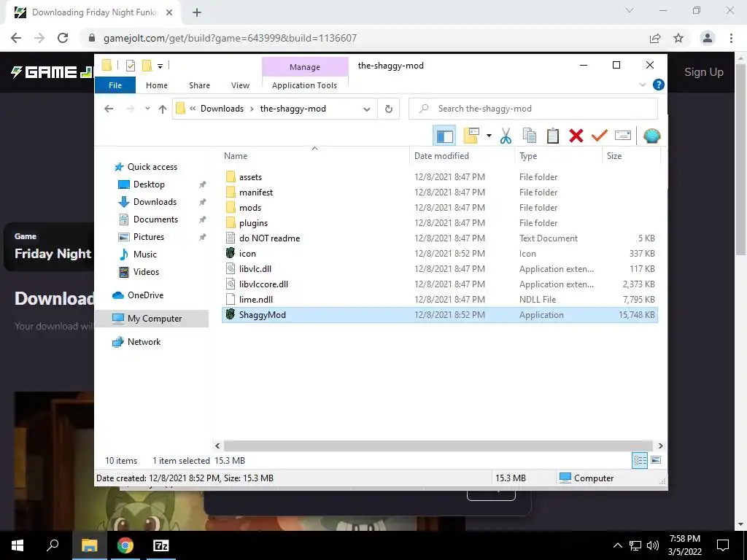The width and height of the screenshot is (747, 560).
Task: Go back in File Explorer
Action: 109,109
